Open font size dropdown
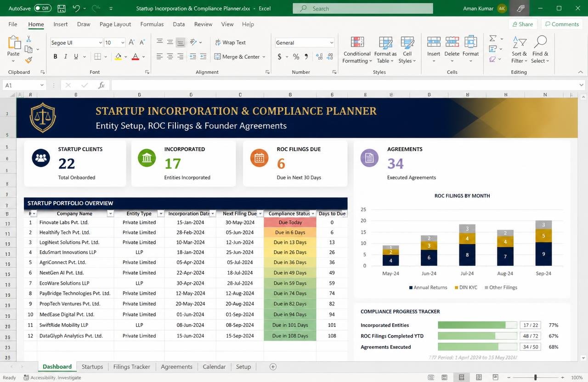588x382 pixels. pyautogui.click(x=123, y=43)
